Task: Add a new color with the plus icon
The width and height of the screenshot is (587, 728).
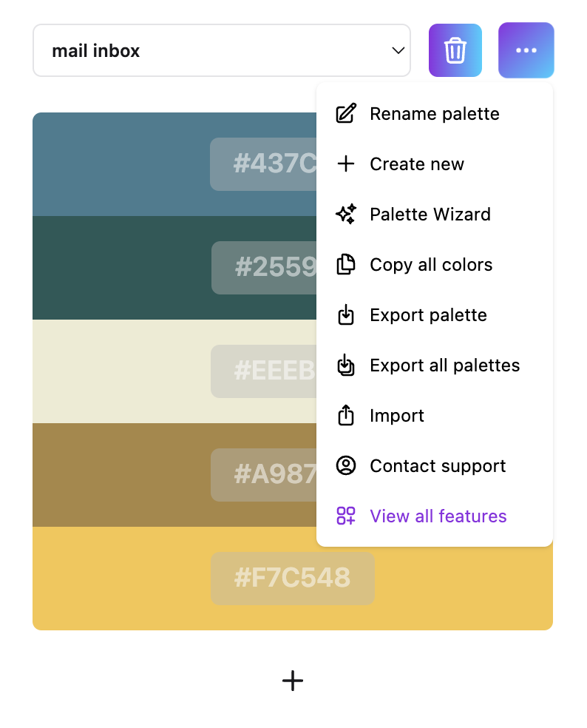Action: click(x=293, y=681)
